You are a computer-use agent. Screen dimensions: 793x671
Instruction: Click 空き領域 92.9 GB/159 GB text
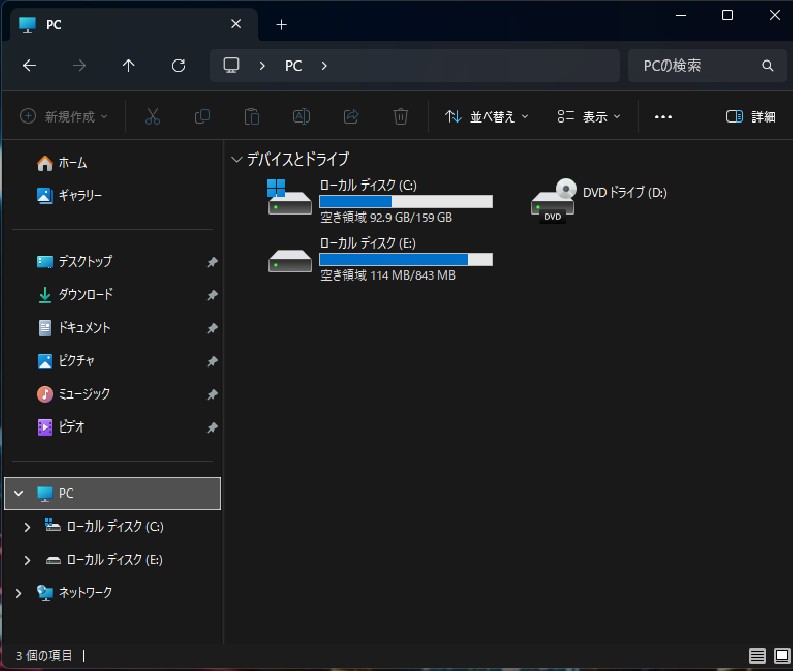(386, 217)
